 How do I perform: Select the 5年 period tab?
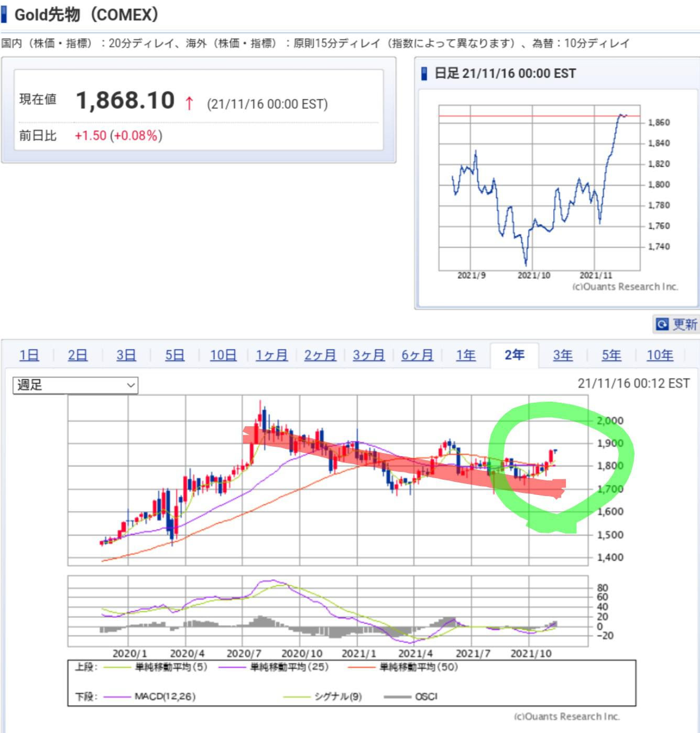[611, 355]
